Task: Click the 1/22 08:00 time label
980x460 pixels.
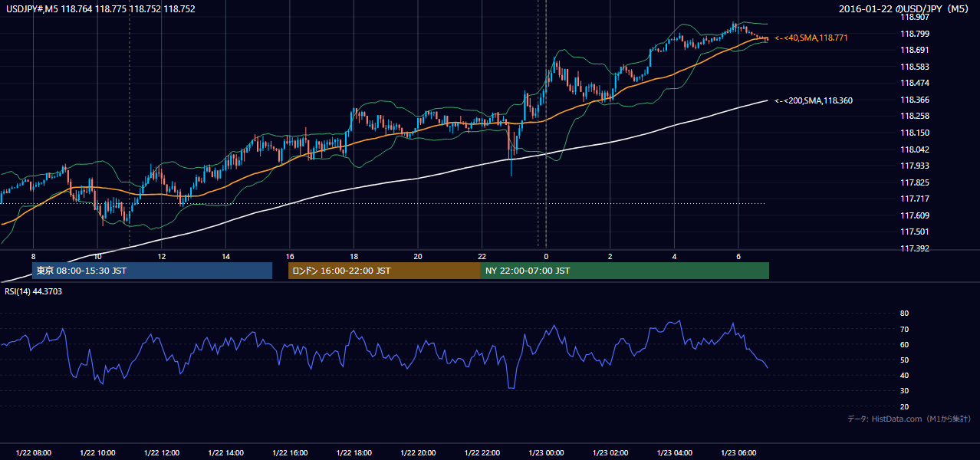Action: [34, 452]
